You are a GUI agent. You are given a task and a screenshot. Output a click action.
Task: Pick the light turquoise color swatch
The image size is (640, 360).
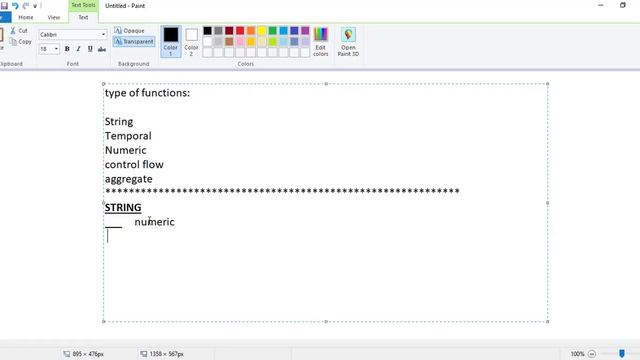284,42
